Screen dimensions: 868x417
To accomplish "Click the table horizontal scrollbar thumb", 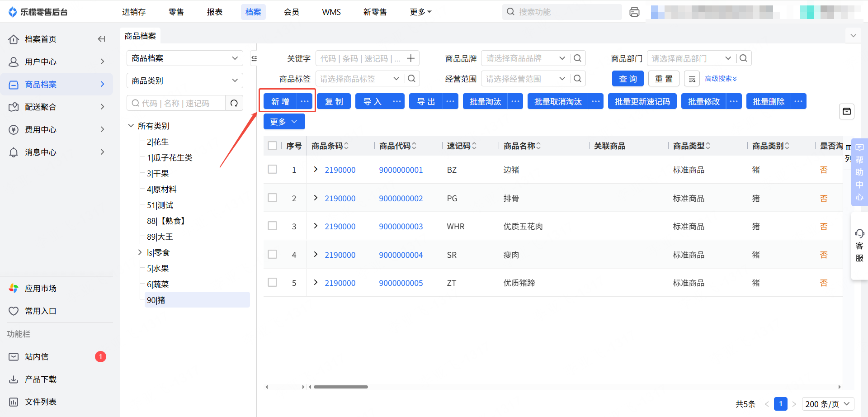I will click(x=340, y=387).
